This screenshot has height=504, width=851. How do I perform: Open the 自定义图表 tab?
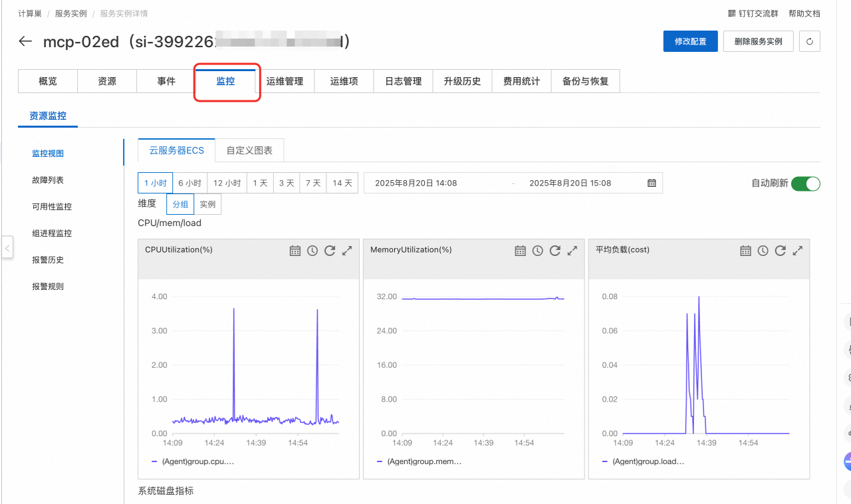249,150
